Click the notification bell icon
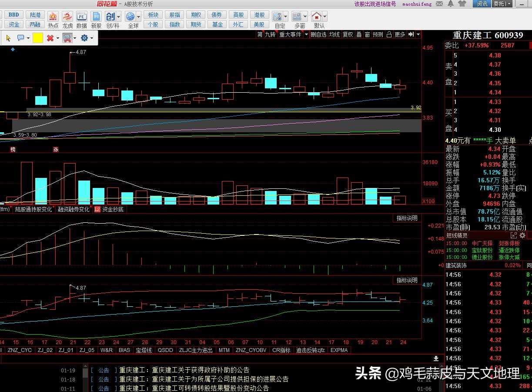Image resolution: width=532 pixels, height=392 pixels. [451, 4]
